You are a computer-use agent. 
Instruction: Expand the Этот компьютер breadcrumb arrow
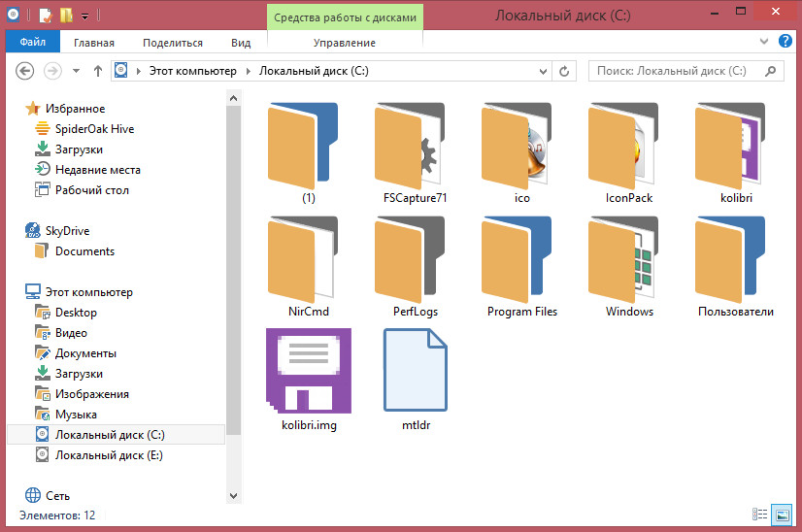(x=248, y=71)
